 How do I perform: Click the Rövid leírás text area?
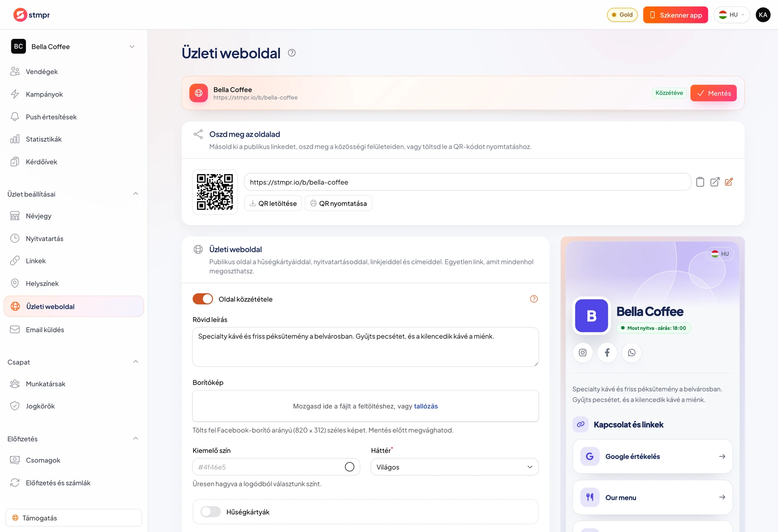pos(365,347)
